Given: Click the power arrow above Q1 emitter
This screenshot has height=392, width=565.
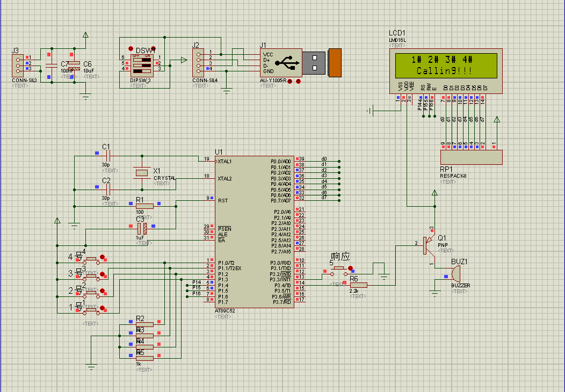Looking at the screenshot, I should coord(434,193).
